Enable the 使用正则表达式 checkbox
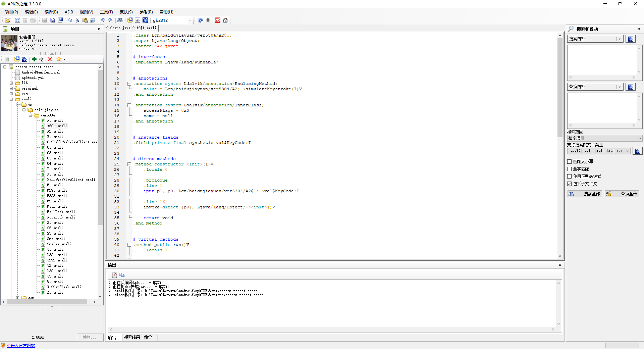Screen dimensions: 644x349 point(570,176)
